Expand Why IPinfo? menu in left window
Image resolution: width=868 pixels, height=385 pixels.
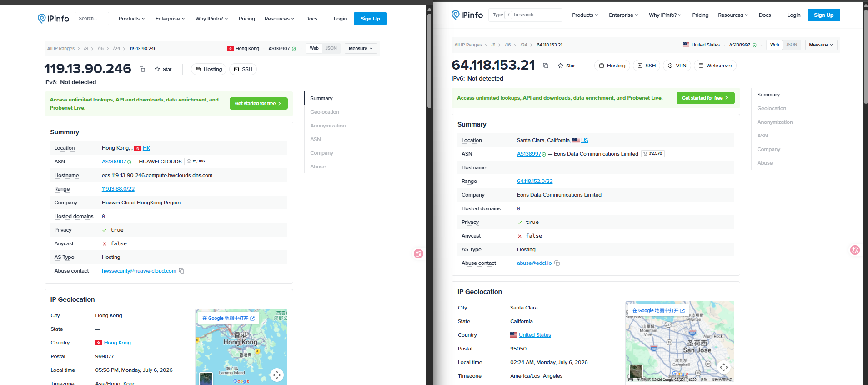point(211,19)
